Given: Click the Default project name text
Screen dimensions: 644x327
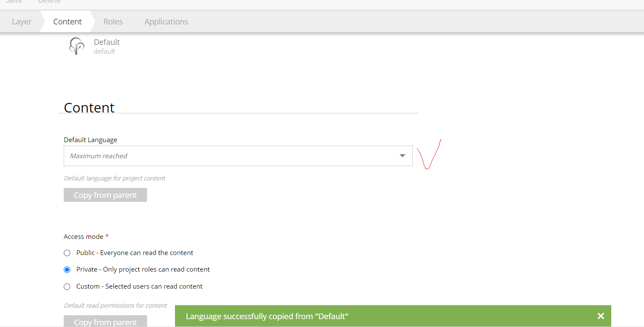Looking at the screenshot, I should [x=107, y=42].
